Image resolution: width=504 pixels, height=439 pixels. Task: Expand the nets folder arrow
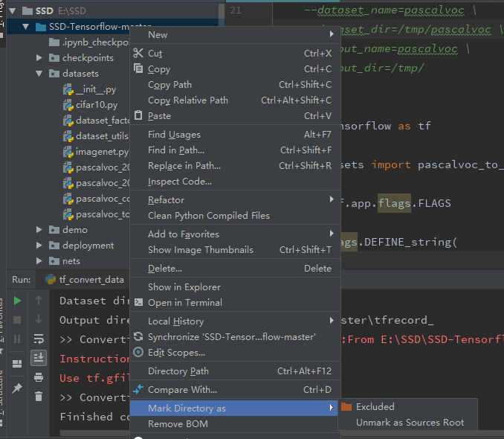pyautogui.click(x=39, y=261)
